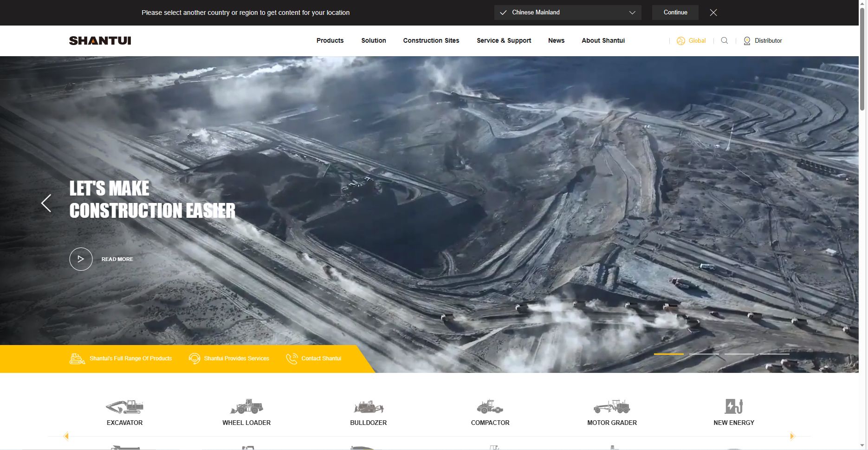Click the Distributor location pin icon
The image size is (868, 450).
pos(747,41)
